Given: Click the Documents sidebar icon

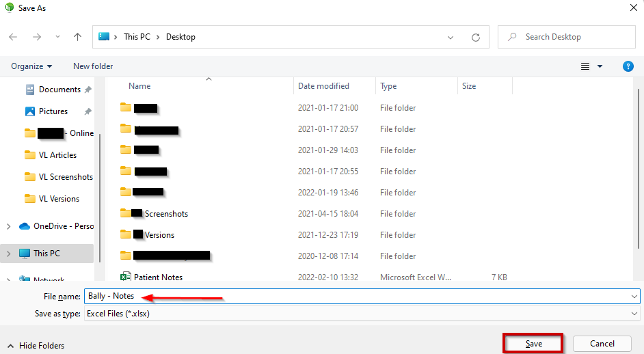Looking at the screenshot, I should [x=30, y=90].
